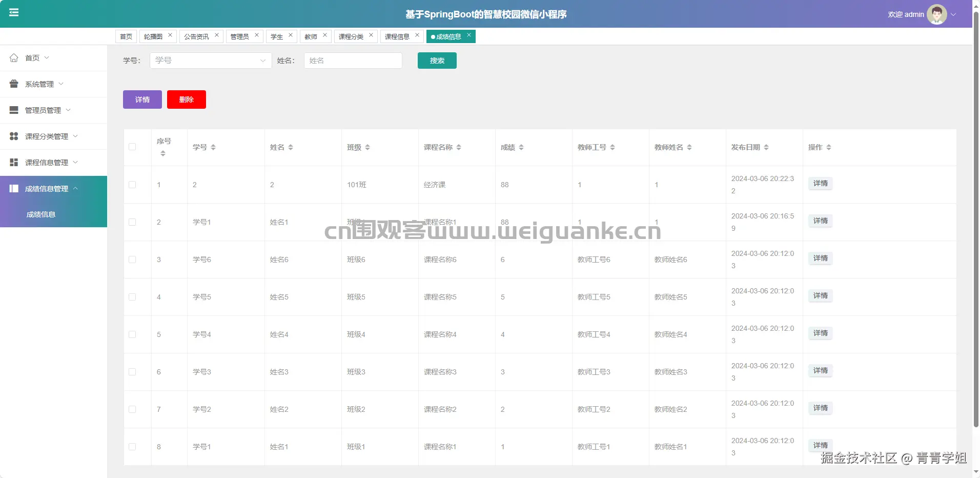Image resolution: width=980 pixels, height=478 pixels.
Task: Close the 管理员 tab
Action: click(x=257, y=35)
